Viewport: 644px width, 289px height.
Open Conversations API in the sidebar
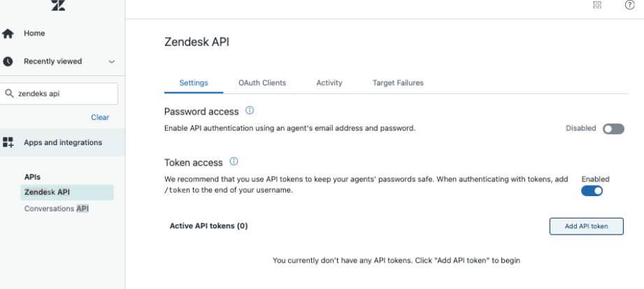(57, 208)
